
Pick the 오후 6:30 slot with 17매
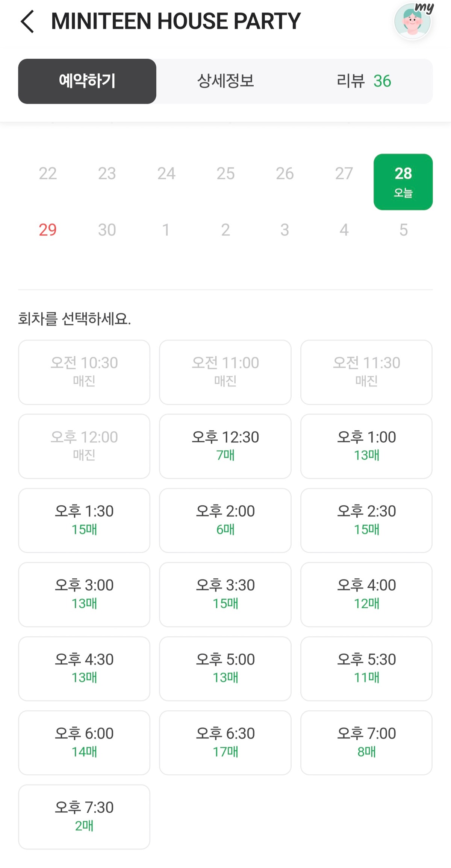point(225,742)
